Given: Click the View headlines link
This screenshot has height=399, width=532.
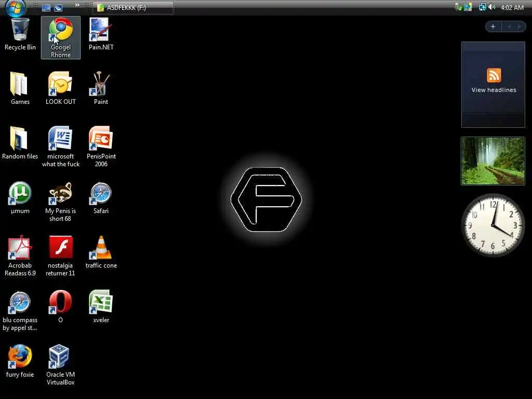Looking at the screenshot, I should (494, 90).
